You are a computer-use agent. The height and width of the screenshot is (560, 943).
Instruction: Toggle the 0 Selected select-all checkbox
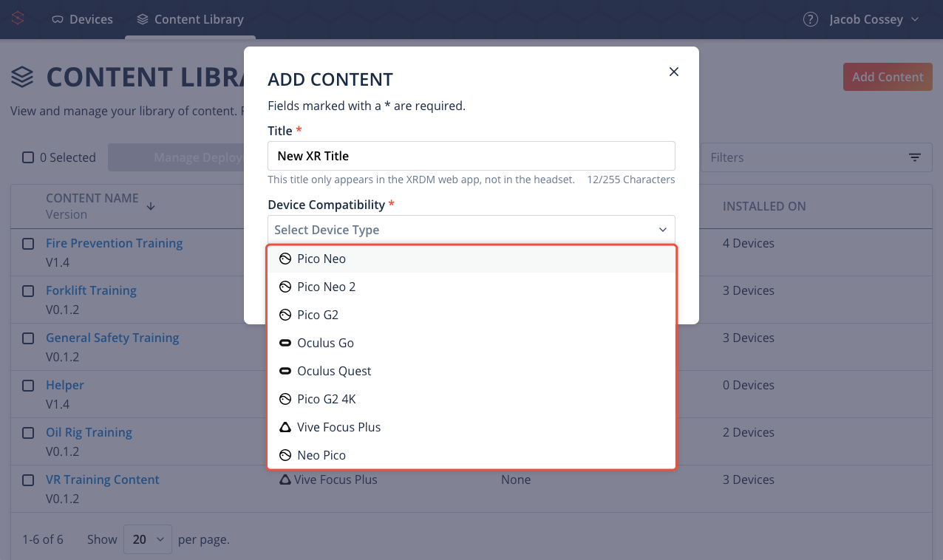pyautogui.click(x=28, y=157)
